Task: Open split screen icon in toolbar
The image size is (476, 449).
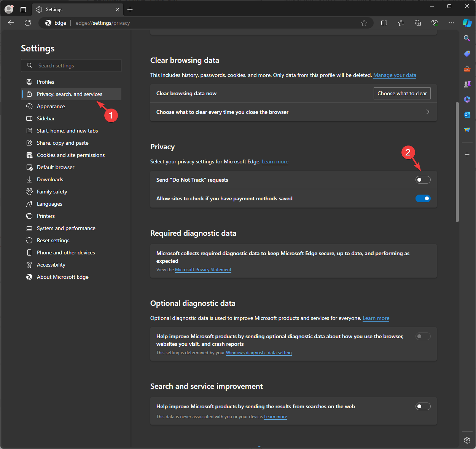Action: point(384,23)
